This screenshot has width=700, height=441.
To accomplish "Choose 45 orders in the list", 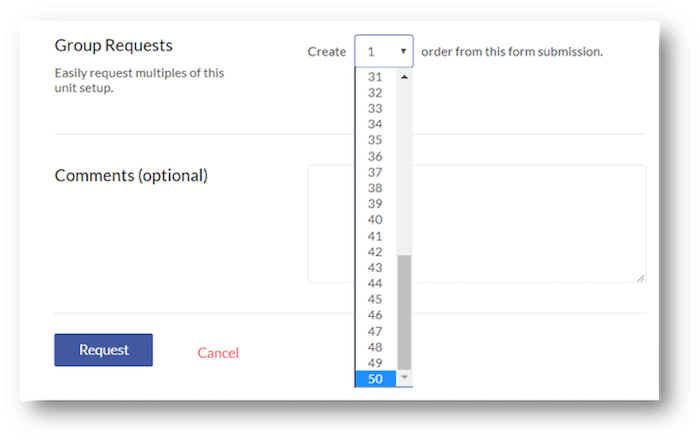I will 375,299.
